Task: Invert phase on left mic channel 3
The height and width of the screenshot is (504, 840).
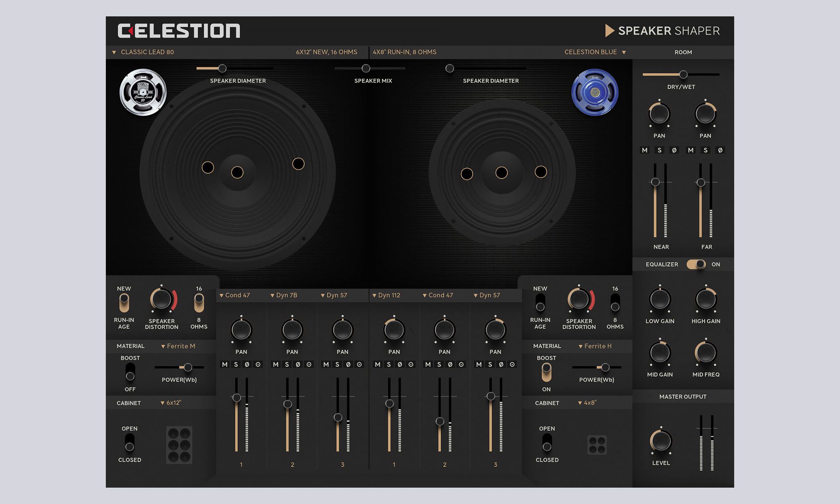Action: (x=348, y=365)
